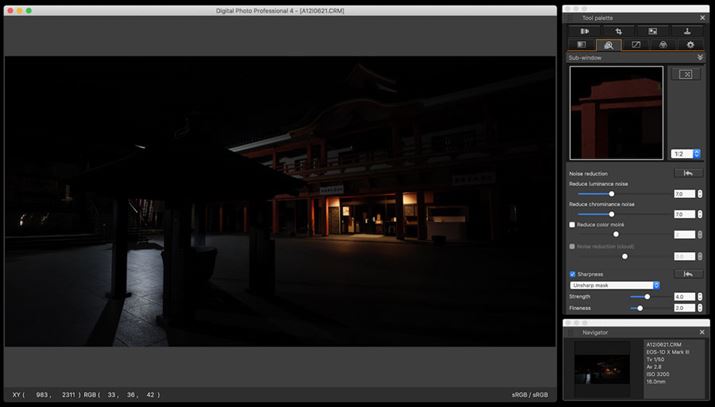Reset noise reduction with the revert arrow
The image size is (715, 407).
point(687,173)
